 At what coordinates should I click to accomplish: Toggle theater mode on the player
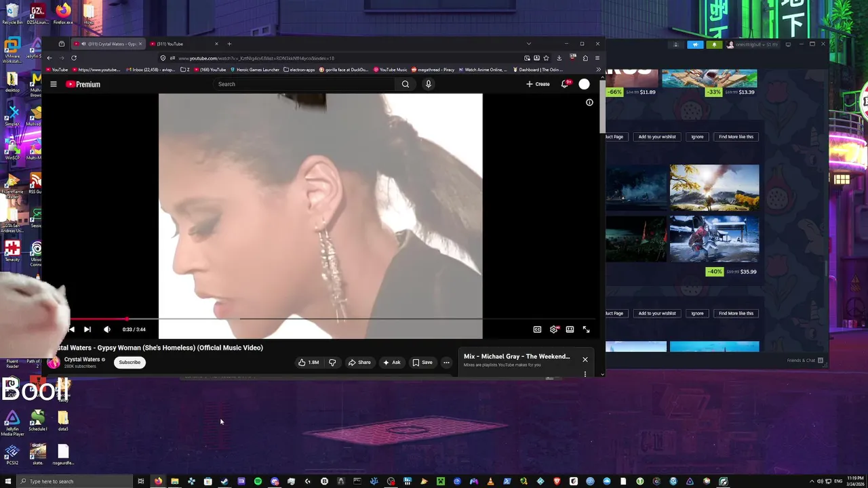pyautogui.click(x=570, y=329)
